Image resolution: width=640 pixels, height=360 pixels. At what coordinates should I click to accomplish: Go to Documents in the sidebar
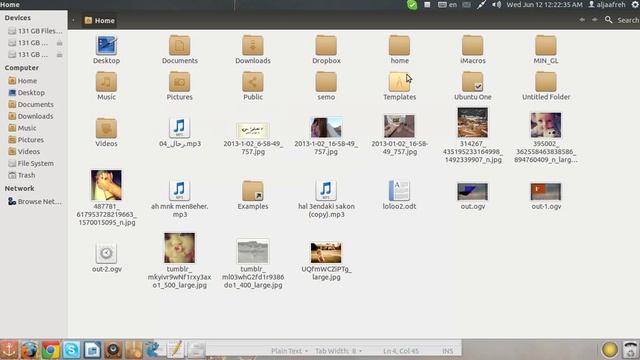coord(35,104)
